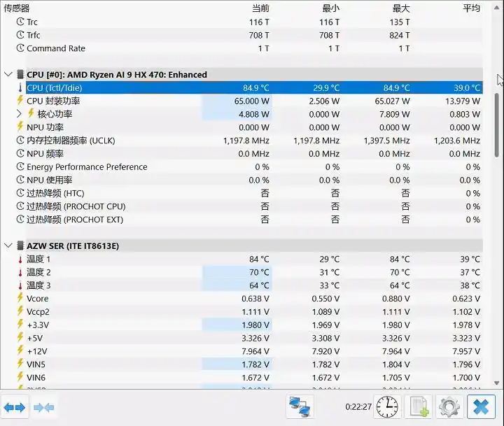504x426 pixels.
Task: Click the 7.957 V average +12V value
Action: tap(466, 351)
